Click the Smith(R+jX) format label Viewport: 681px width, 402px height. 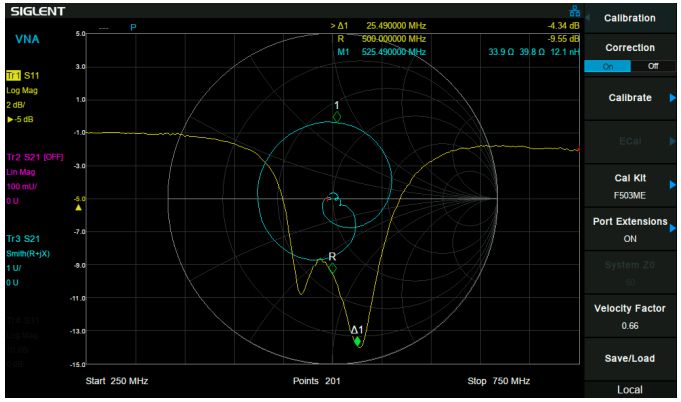tap(28, 254)
